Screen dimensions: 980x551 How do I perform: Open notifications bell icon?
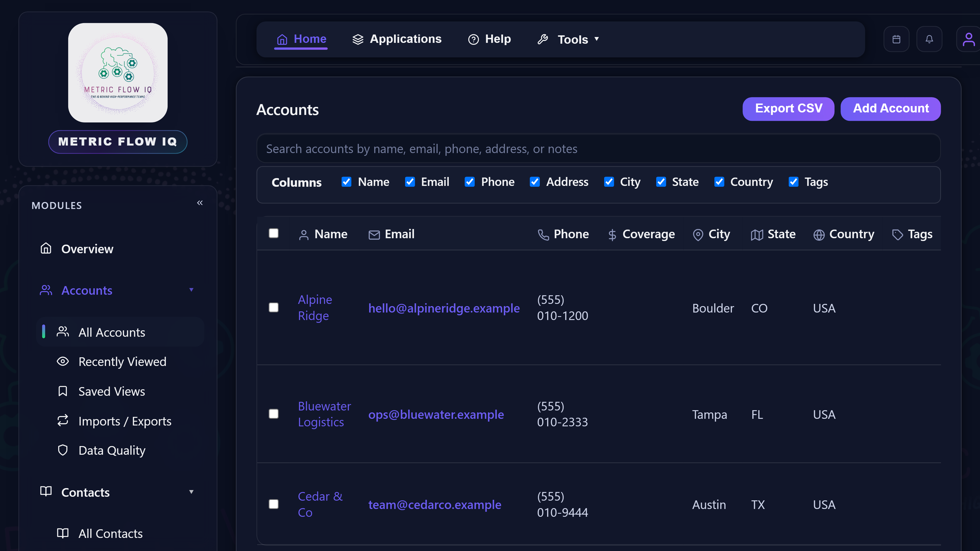point(929,39)
